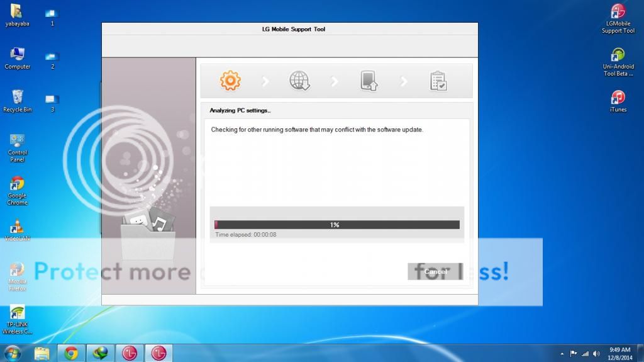Open Windows Explorer from the taskbar
The image size is (644, 362).
pyautogui.click(x=42, y=353)
